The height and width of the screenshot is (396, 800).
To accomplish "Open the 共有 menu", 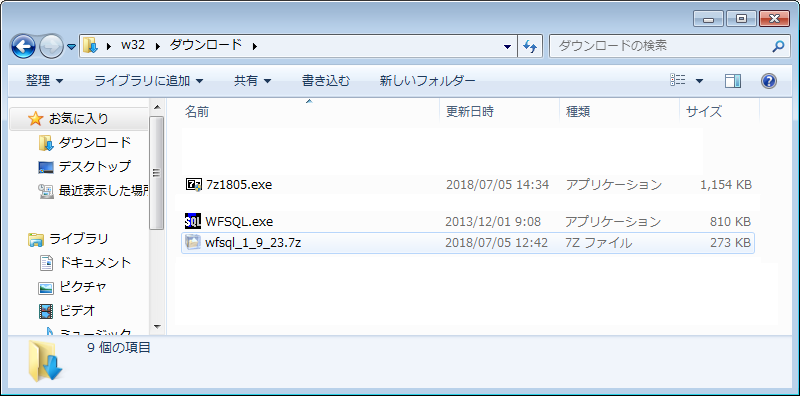I will click(x=252, y=81).
